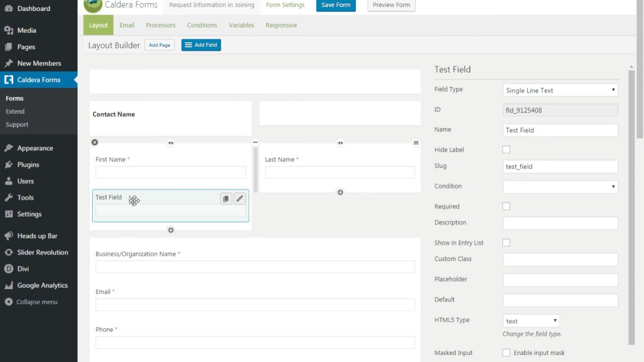Click the minus column merge icon

(255, 142)
